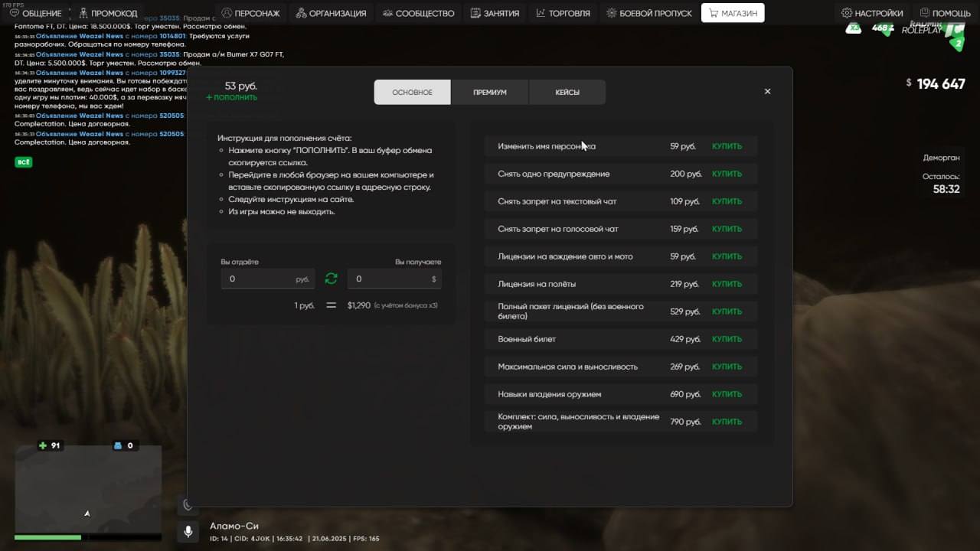Viewport: 980px width, 551px height.
Task: Click the Лицензия на полёты item name
Action: (x=537, y=284)
